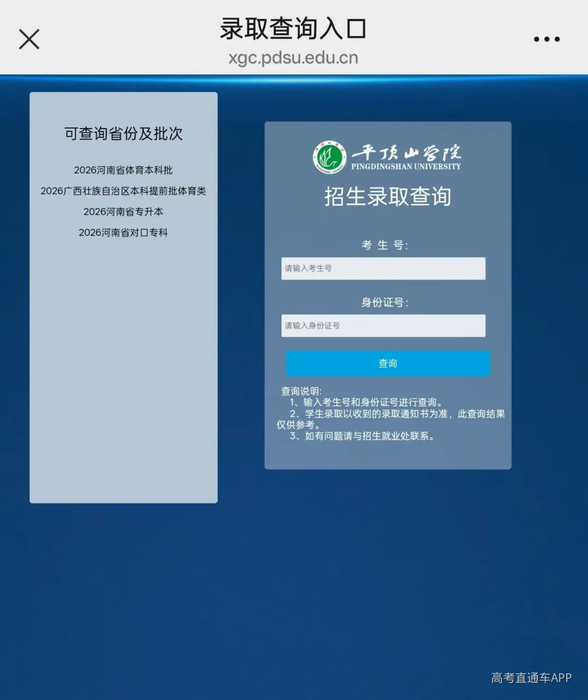
Task: Click the page title 录取查询入口
Action: pyautogui.click(x=293, y=28)
